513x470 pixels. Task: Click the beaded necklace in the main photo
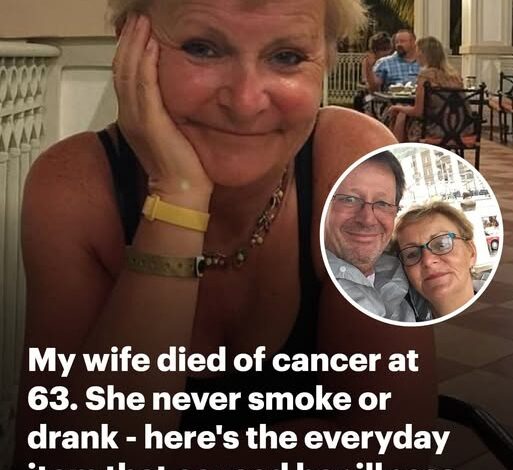pos(249,225)
